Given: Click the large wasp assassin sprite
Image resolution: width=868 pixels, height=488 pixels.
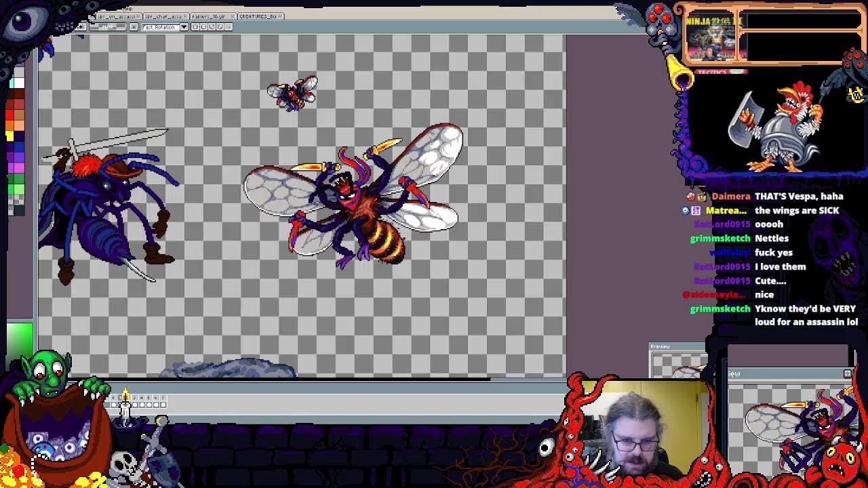Looking at the screenshot, I should click(354, 197).
